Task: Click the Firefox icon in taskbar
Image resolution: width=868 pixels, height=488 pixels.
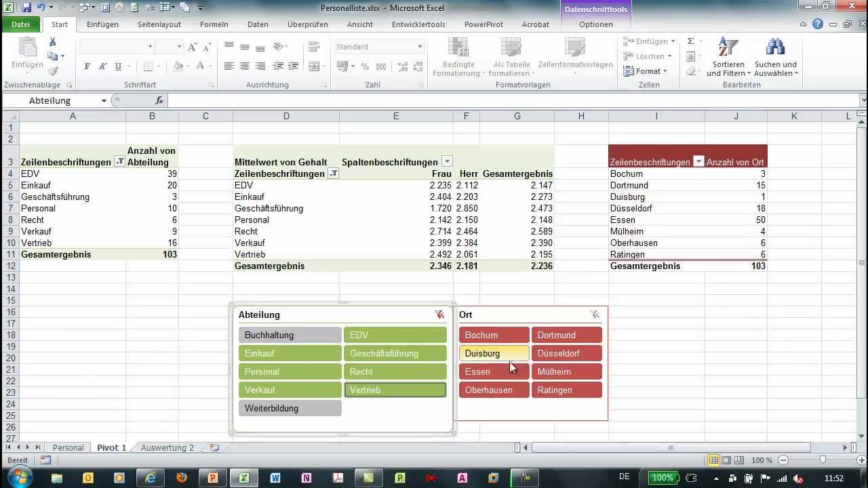Action: click(181, 478)
